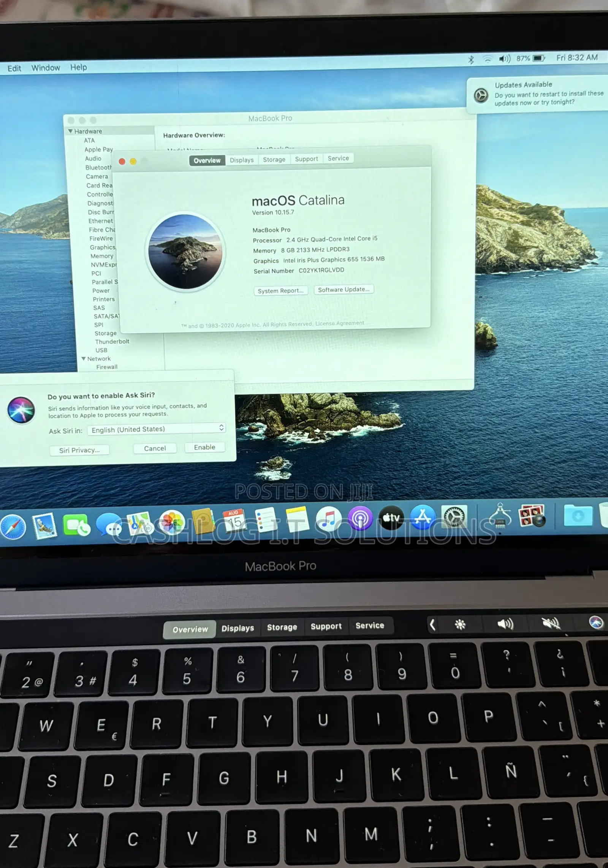608x868 pixels.
Task: Select Apple Pay in System Report sidebar
Action: pyautogui.click(x=99, y=149)
